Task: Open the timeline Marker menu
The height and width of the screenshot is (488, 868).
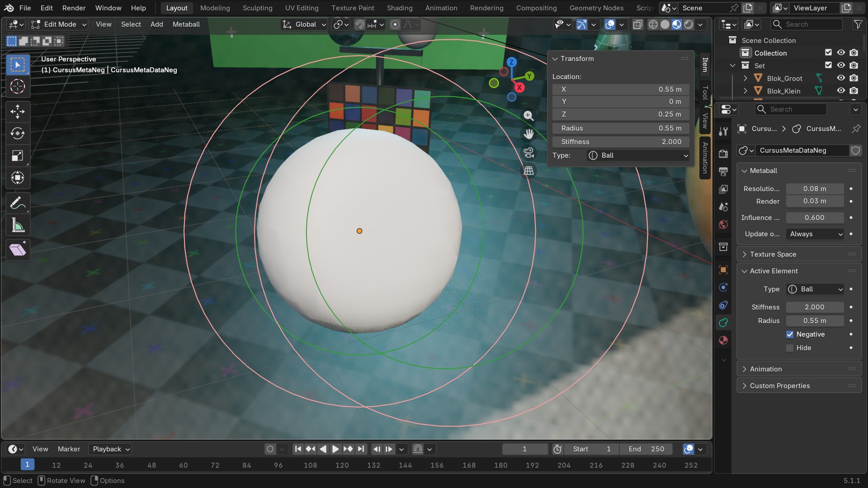Action: click(69, 449)
